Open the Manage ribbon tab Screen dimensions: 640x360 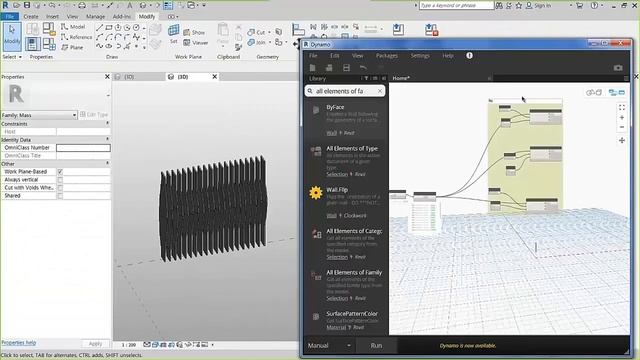pos(95,16)
